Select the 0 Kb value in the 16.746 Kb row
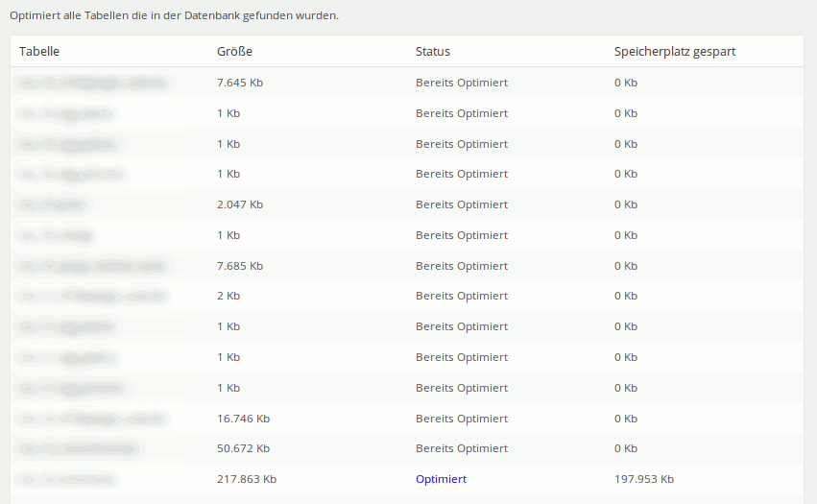This screenshot has width=817, height=504. tap(625, 419)
